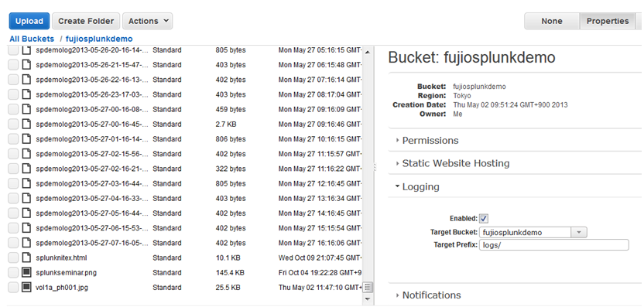The height and width of the screenshot is (307, 644).
Task: Select checkbox for vol1a_ph001.jpg
Action: [x=13, y=288]
